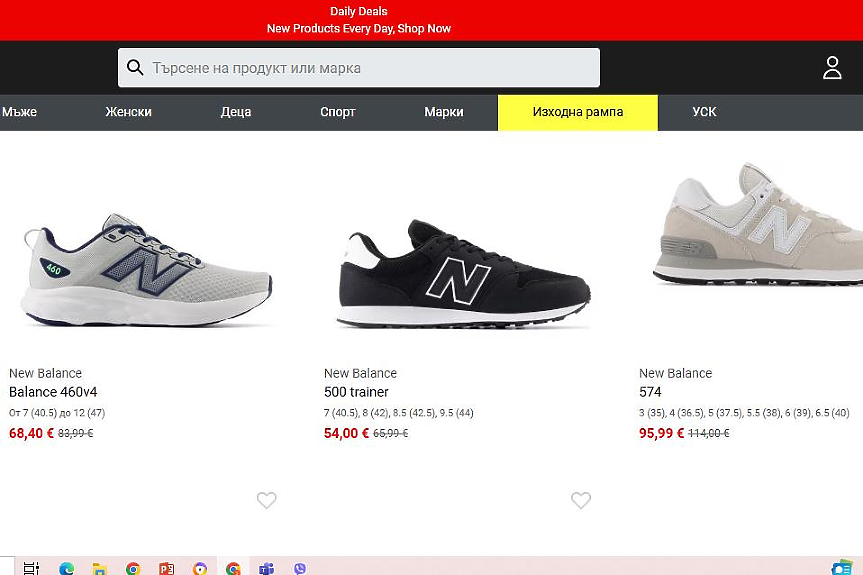Go to the Спорт category
This screenshot has width=863, height=575.
pos(338,112)
